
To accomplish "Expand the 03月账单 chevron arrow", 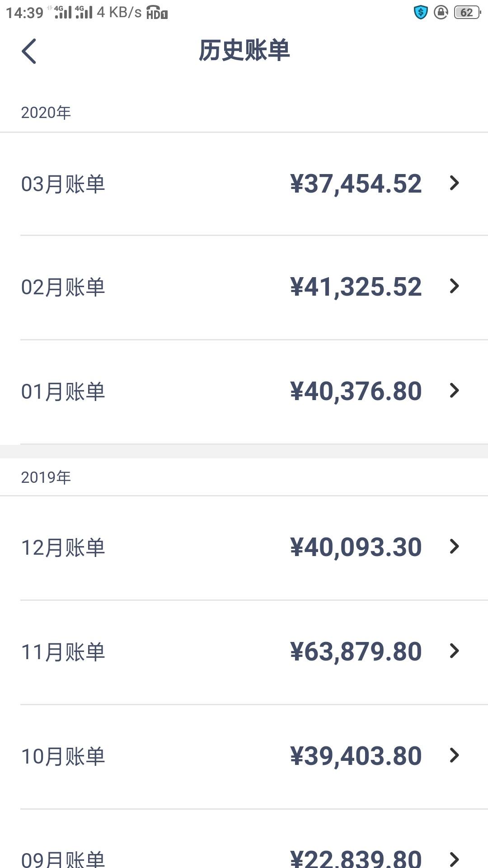I will click(455, 183).
